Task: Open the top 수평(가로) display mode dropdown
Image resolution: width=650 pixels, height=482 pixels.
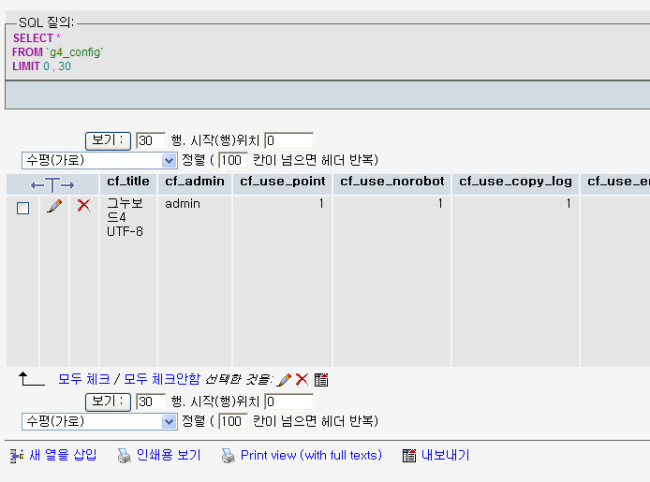Action: [99, 160]
